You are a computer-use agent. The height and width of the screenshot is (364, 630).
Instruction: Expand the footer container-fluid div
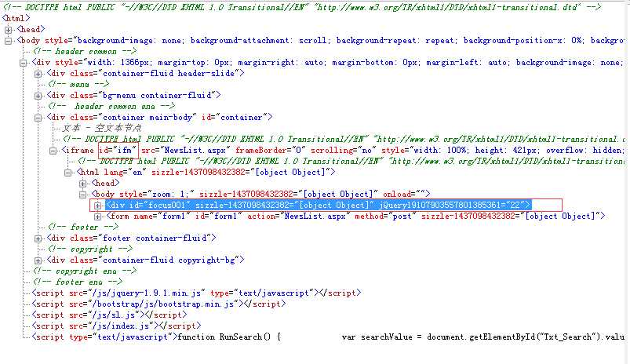pyautogui.click(x=38, y=238)
